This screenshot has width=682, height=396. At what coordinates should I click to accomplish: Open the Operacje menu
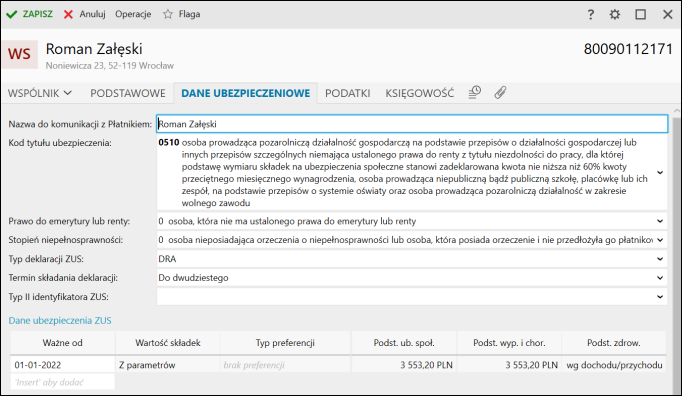point(133,14)
